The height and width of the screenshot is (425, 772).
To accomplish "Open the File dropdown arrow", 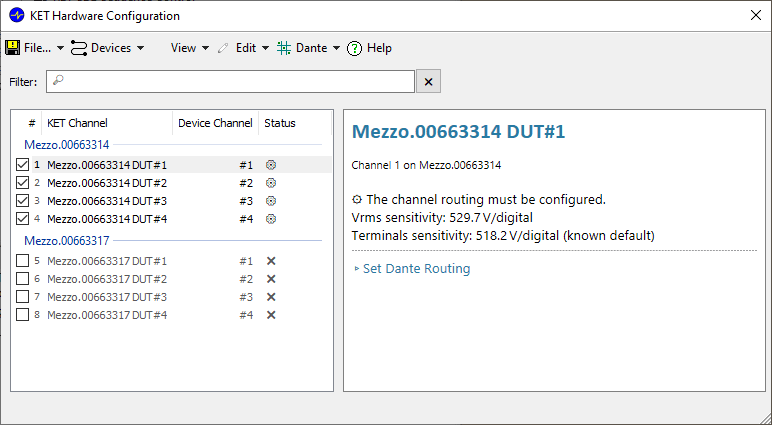I will 60,48.
